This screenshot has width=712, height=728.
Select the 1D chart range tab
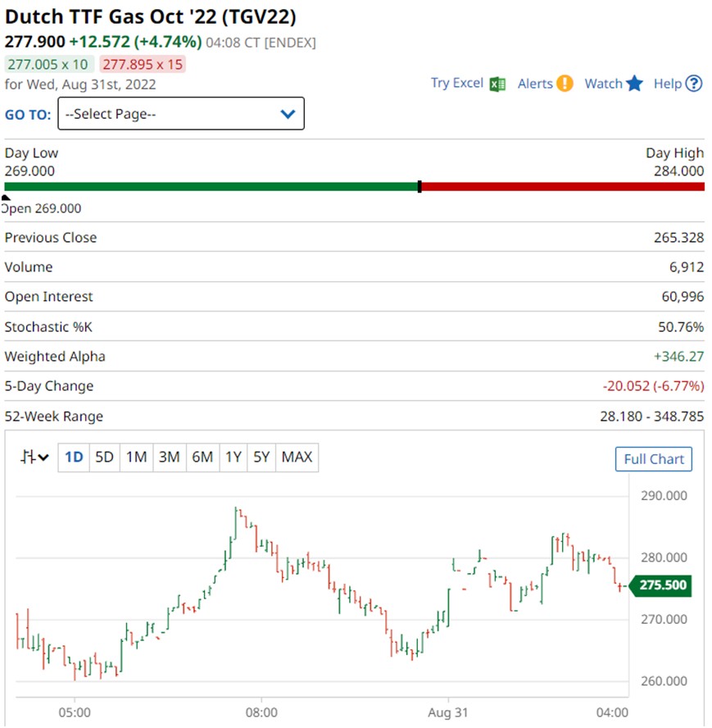74,457
